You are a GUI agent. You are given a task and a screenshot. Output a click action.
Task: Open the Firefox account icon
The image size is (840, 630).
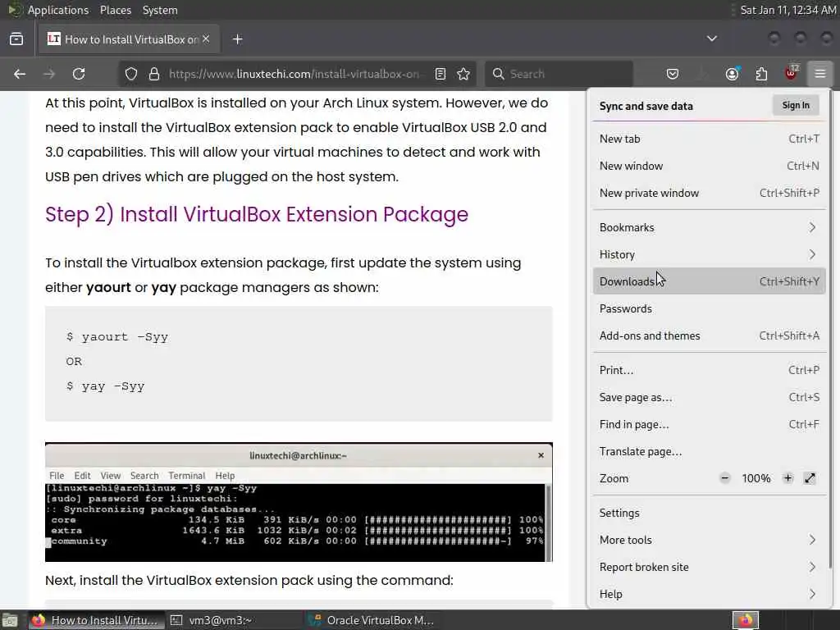coord(732,74)
